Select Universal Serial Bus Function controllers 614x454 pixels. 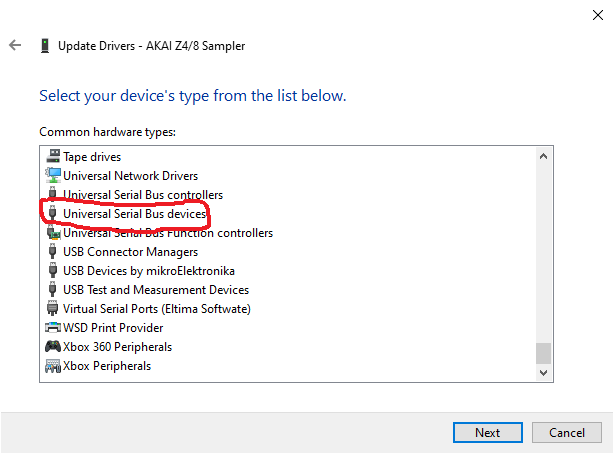click(168, 233)
